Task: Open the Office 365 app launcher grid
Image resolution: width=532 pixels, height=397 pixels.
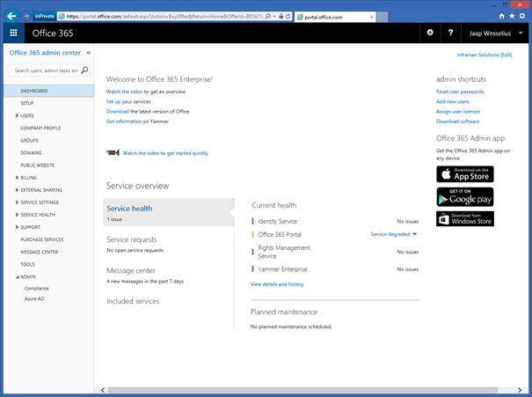Action: pos(13,33)
